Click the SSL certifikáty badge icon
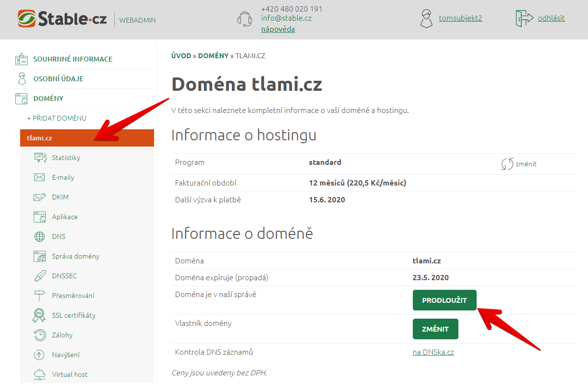Screen dimensions: 588x384 pyautogui.click(x=39, y=315)
